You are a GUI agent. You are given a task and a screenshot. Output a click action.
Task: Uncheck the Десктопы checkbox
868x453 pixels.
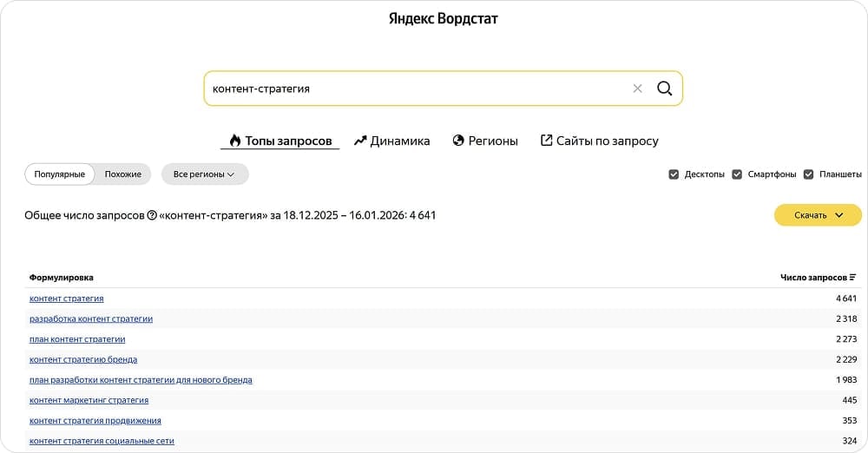(674, 174)
